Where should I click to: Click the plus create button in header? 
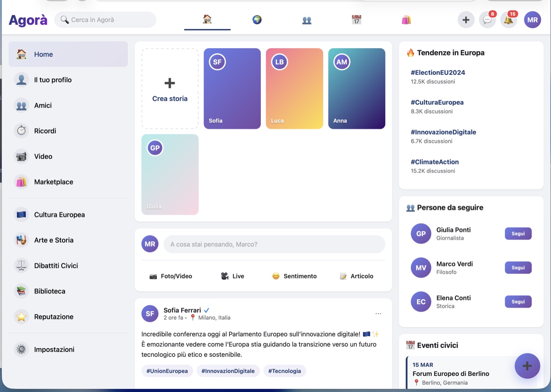pyautogui.click(x=466, y=20)
